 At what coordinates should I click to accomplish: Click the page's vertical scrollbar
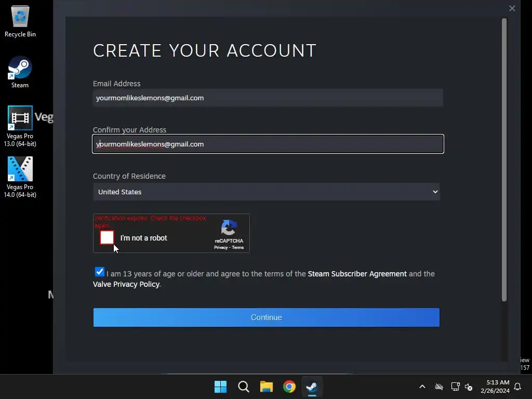coord(504,159)
